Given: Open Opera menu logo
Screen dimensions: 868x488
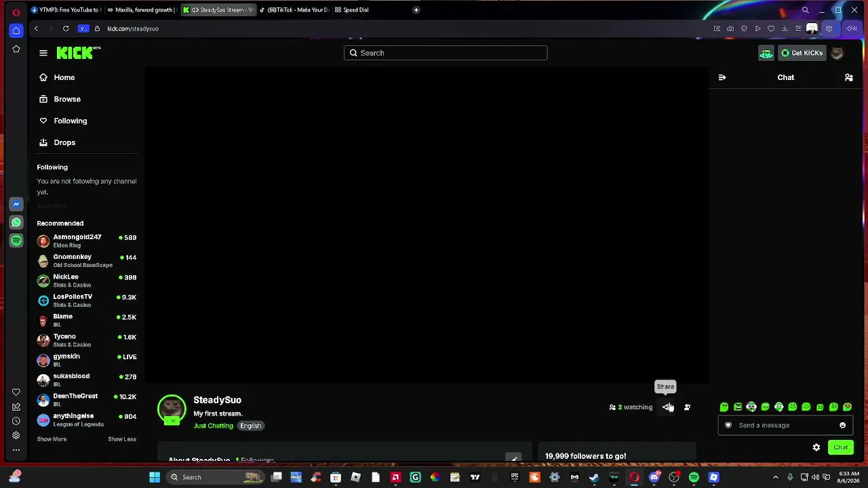Looking at the screenshot, I should tap(16, 12).
